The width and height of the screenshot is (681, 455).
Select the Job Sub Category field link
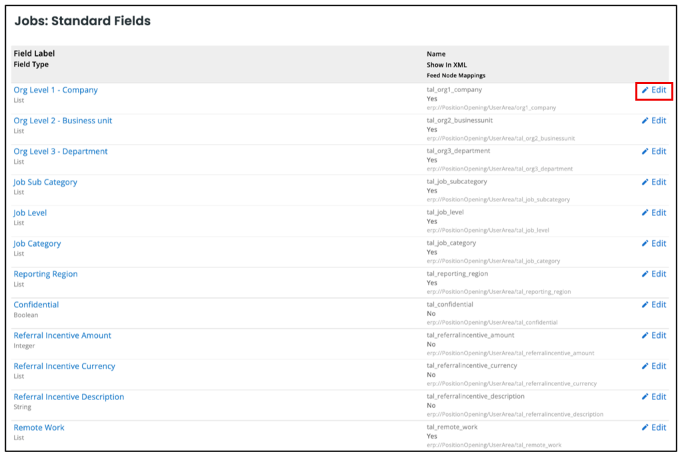coord(45,182)
